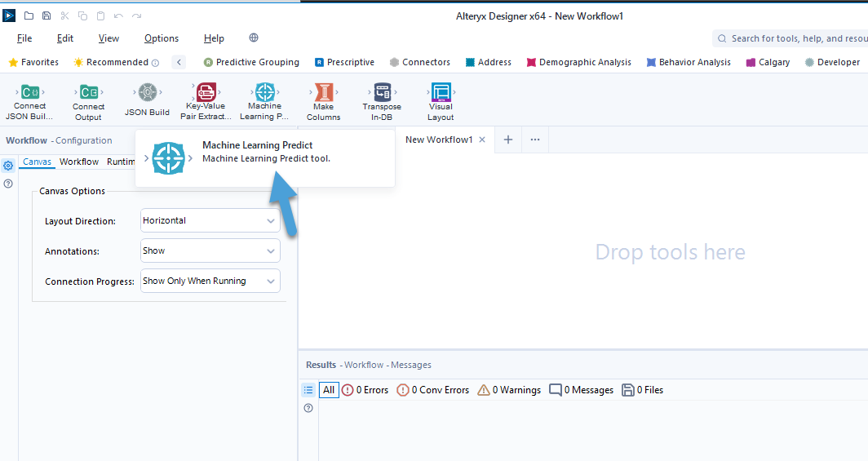Save the workflow with the floppy icon
868x461 pixels.
point(46,16)
